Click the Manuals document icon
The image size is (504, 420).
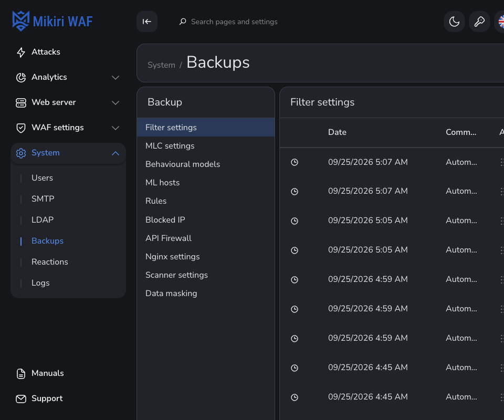(x=21, y=373)
